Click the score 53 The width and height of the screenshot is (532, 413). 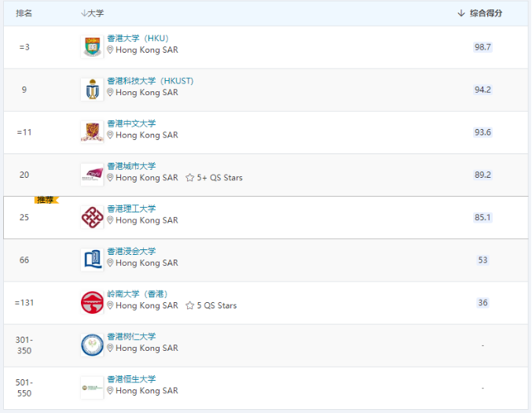point(482,260)
